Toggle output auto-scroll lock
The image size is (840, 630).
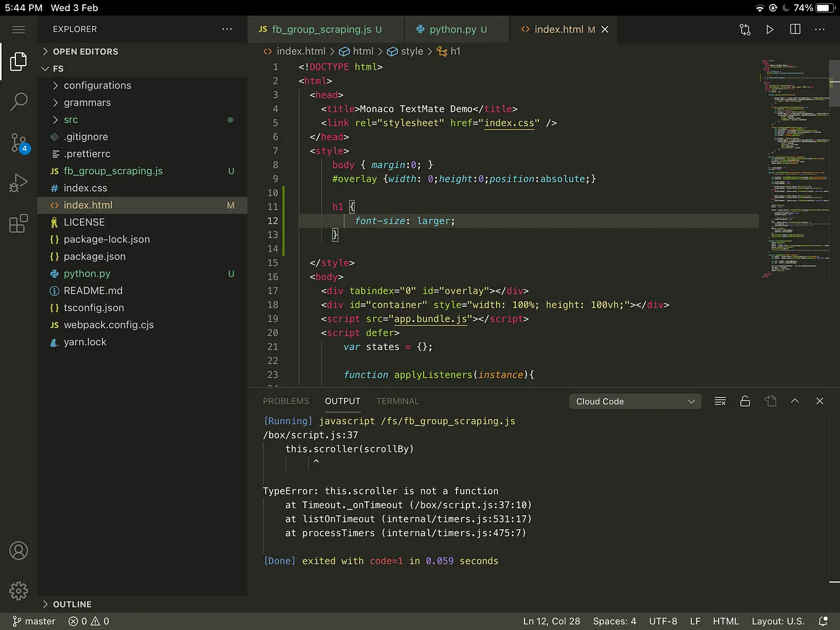pos(745,401)
